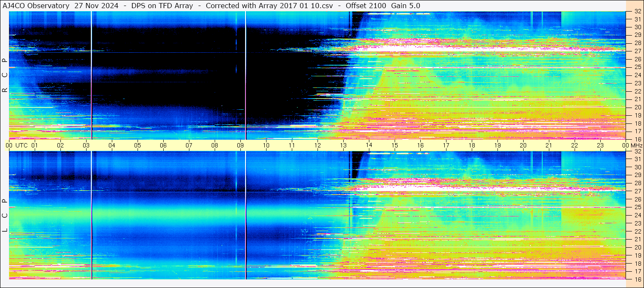Click upper panel frequency label '22'

637,91
